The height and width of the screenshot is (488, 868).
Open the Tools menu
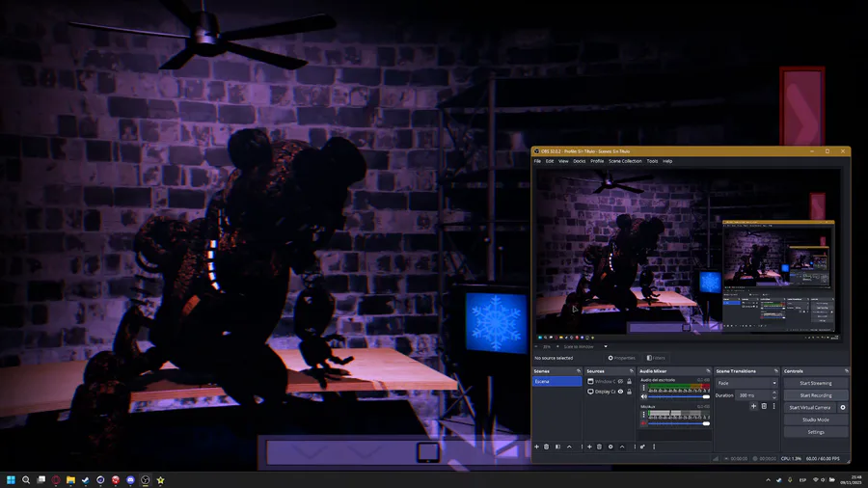(x=652, y=161)
